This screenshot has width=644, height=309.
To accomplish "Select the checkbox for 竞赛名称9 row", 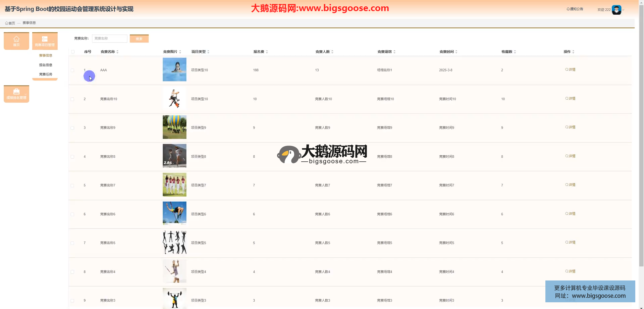I will click(x=72, y=128).
